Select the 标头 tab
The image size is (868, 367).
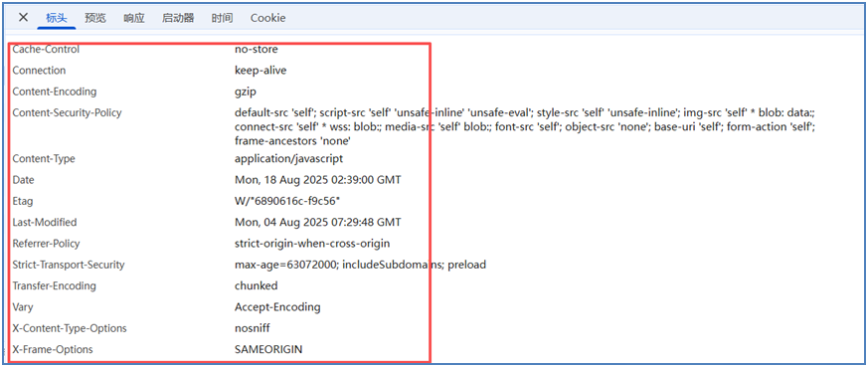[57, 18]
